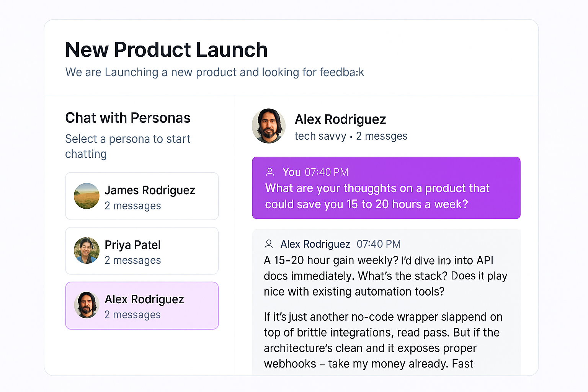This screenshot has width=588, height=392.
Task: Click the 07:40 PM timestamp on your message
Action: pos(326,172)
